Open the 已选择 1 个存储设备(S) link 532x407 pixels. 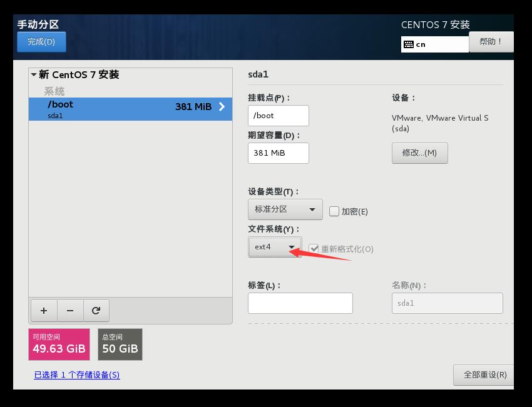tap(76, 374)
